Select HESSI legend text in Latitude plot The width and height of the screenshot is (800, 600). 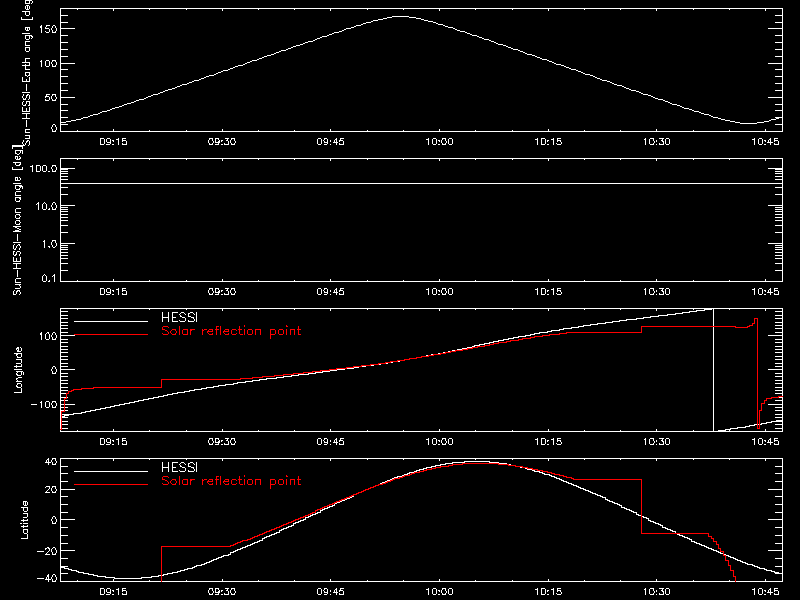[179, 467]
